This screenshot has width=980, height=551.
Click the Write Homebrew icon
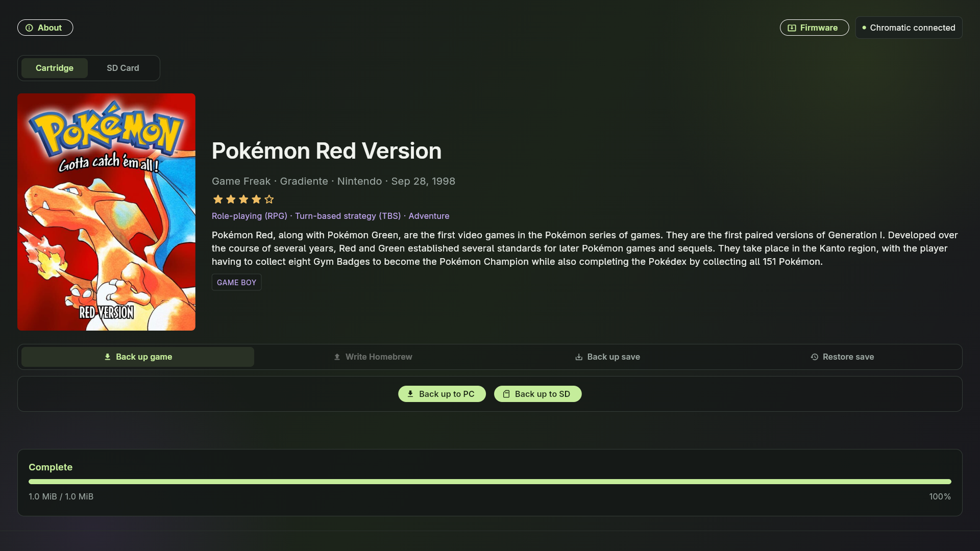tap(337, 357)
